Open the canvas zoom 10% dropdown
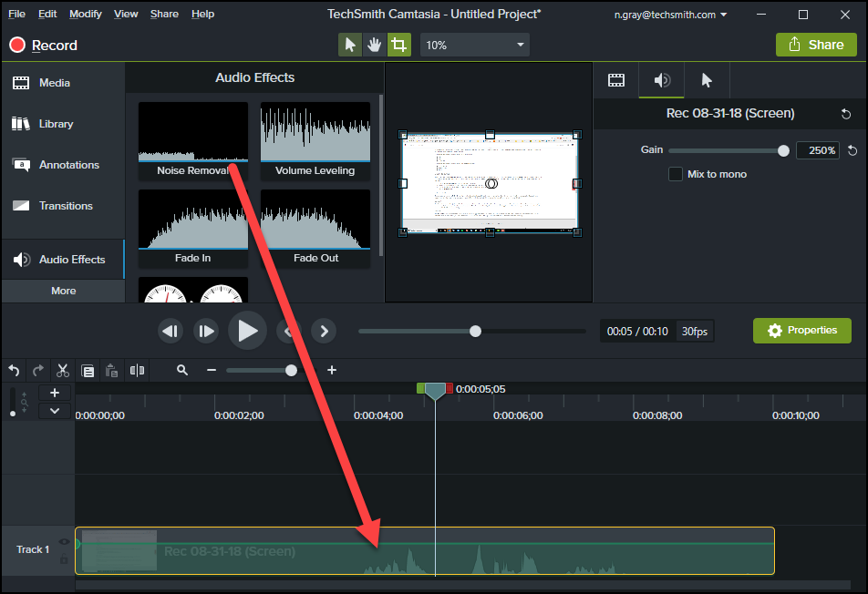 pos(475,45)
